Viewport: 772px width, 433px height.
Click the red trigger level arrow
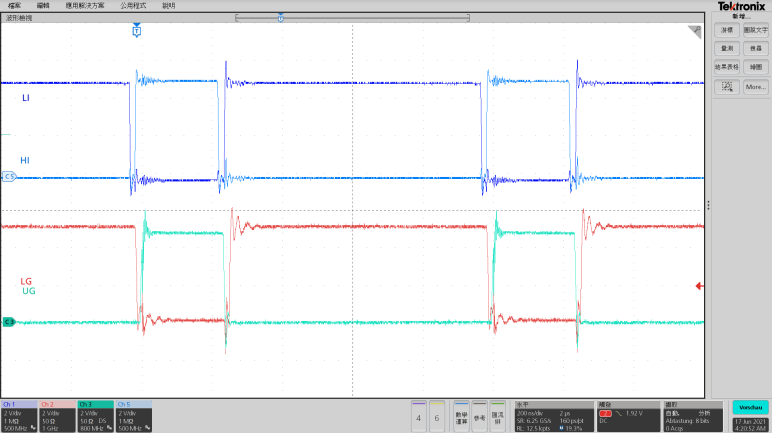699,287
